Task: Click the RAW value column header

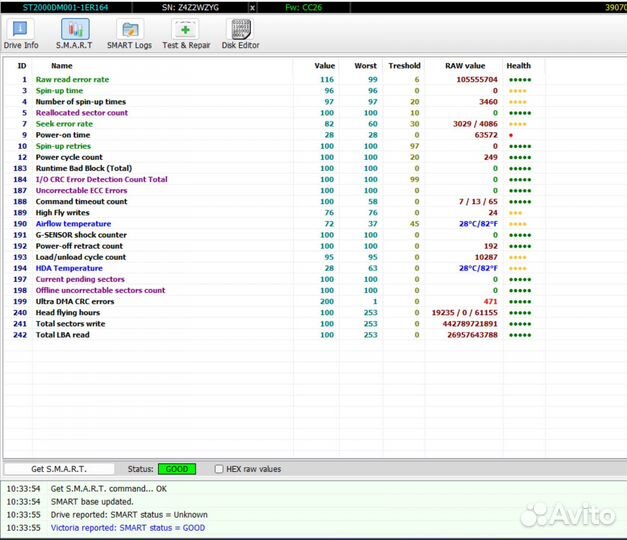Action: click(467, 66)
